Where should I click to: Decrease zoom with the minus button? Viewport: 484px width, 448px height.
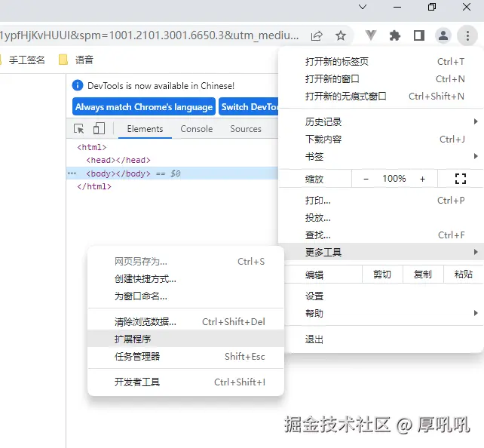366,179
